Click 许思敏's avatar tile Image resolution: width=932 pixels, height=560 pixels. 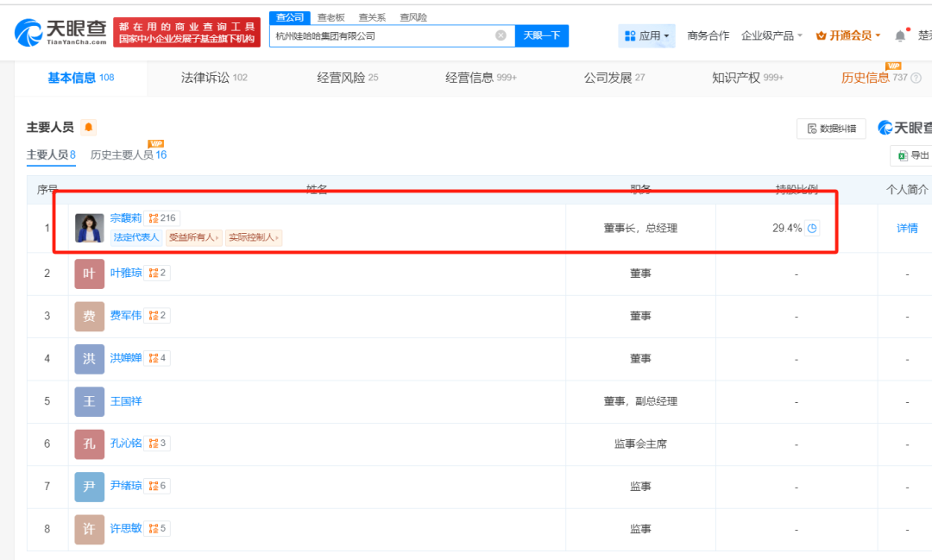click(89, 530)
